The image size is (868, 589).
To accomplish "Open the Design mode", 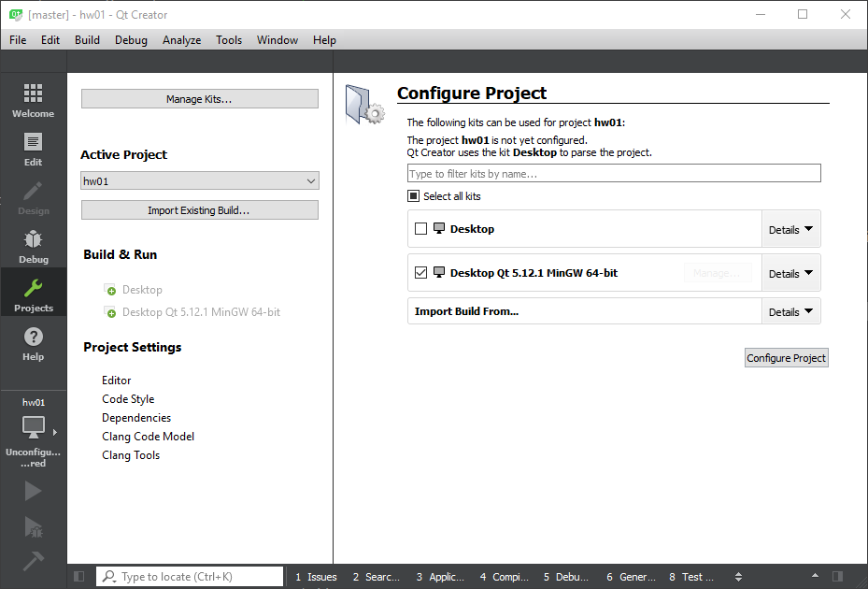I will pyautogui.click(x=34, y=198).
